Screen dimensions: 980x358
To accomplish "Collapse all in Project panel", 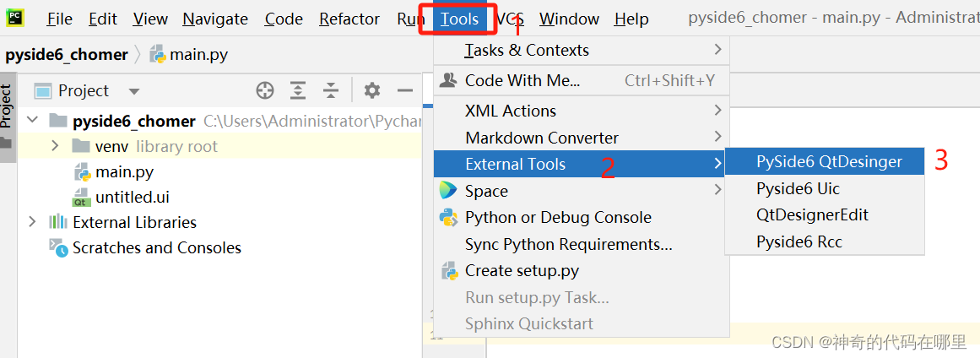I will pyautogui.click(x=331, y=91).
